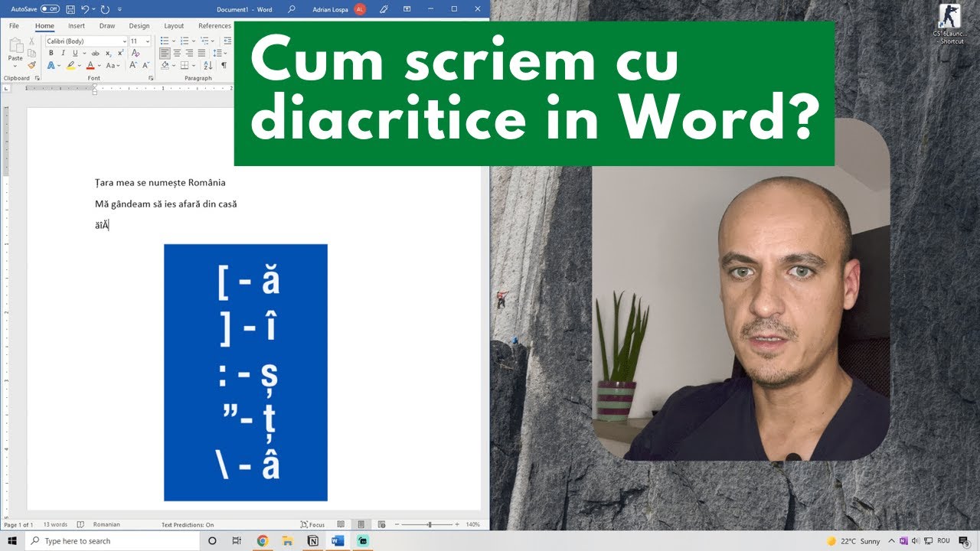Image resolution: width=980 pixels, height=551 pixels.
Task: Select Align Right
Action: (x=189, y=53)
